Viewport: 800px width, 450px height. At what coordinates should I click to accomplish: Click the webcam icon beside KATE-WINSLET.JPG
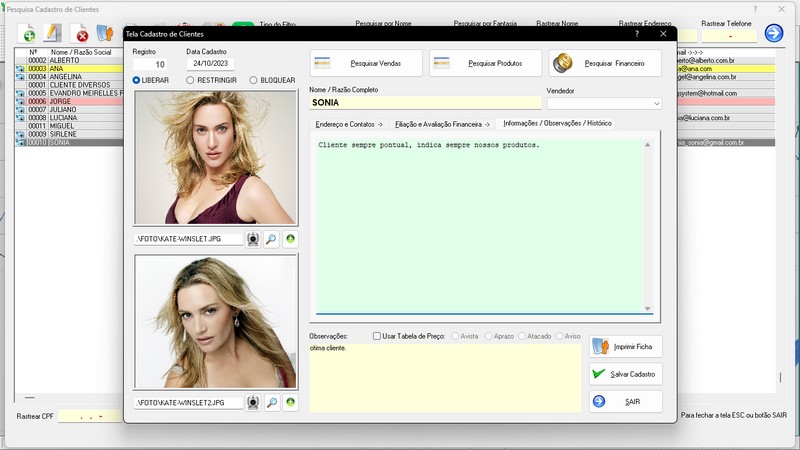253,239
